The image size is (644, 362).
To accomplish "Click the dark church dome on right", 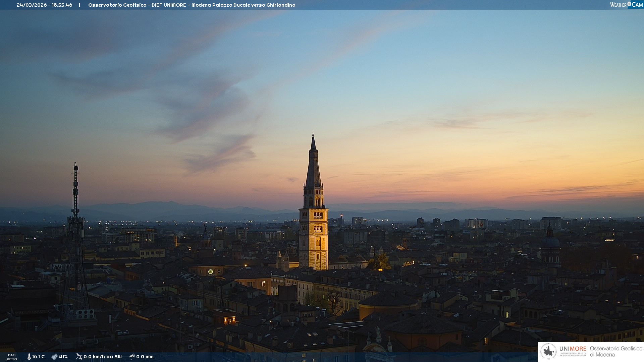I will pos(550,242).
